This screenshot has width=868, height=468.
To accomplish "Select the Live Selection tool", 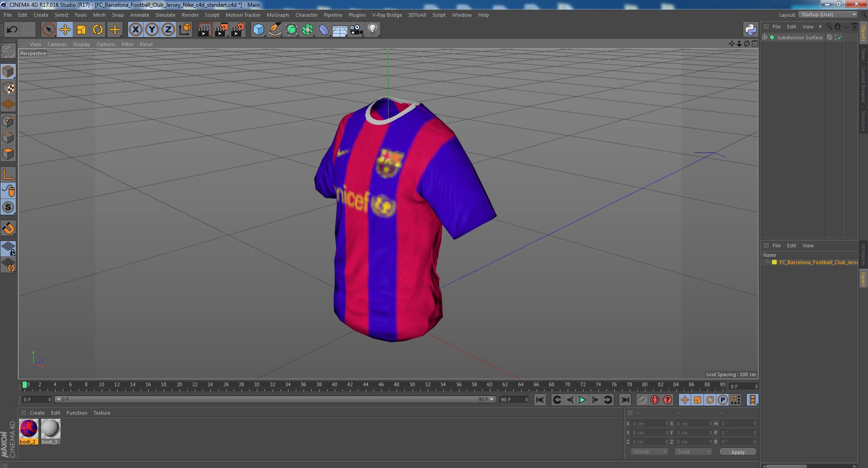I will click(x=48, y=30).
